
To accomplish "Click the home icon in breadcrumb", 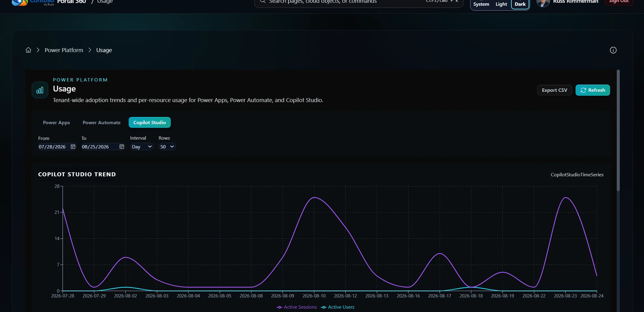I will pos(28,50).
